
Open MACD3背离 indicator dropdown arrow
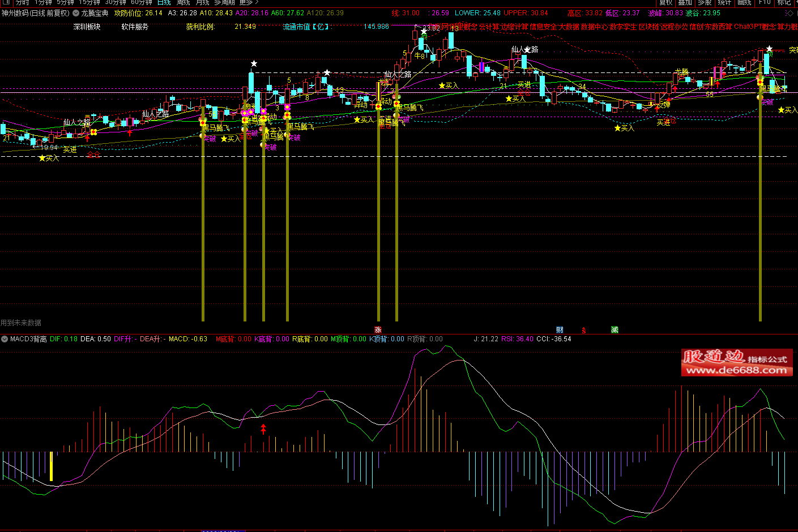(5, 339)
